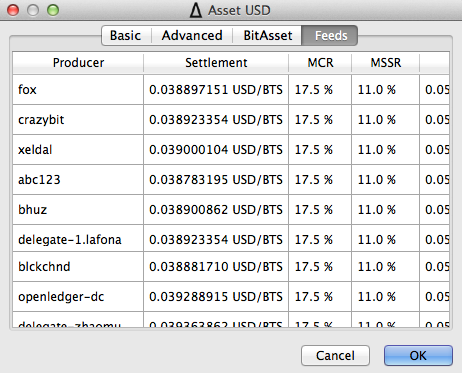Click settlement 0.038897151 USD/BTS
The width and height of the screenshot is (462, 373).
click(x=216, y=90)
